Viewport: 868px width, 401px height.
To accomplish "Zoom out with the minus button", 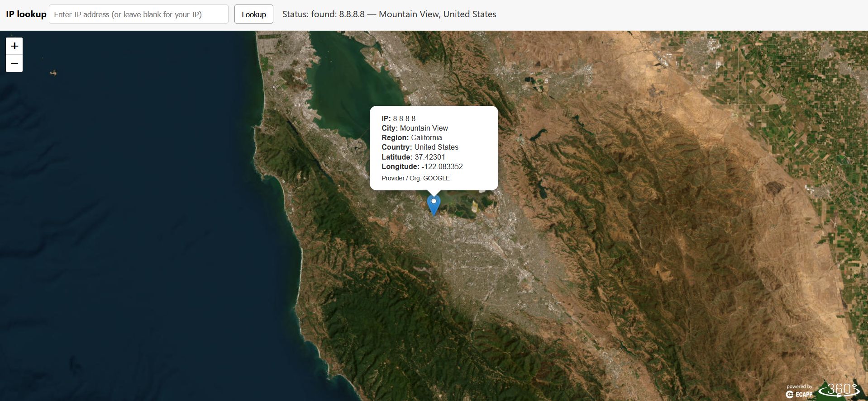I will (x=14, y=64).
